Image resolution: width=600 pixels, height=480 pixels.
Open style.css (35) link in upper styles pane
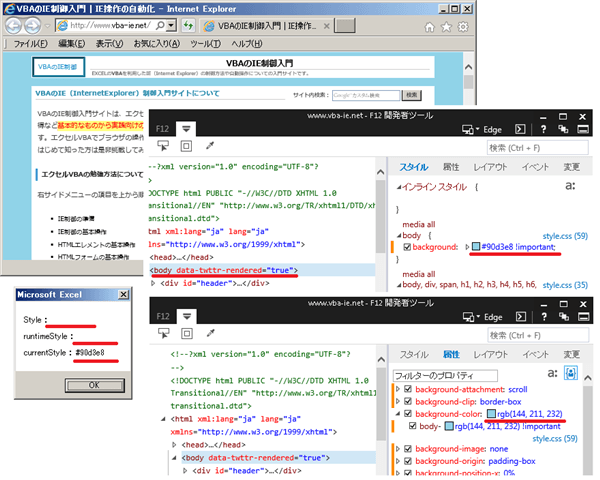[x=565, y=285]
